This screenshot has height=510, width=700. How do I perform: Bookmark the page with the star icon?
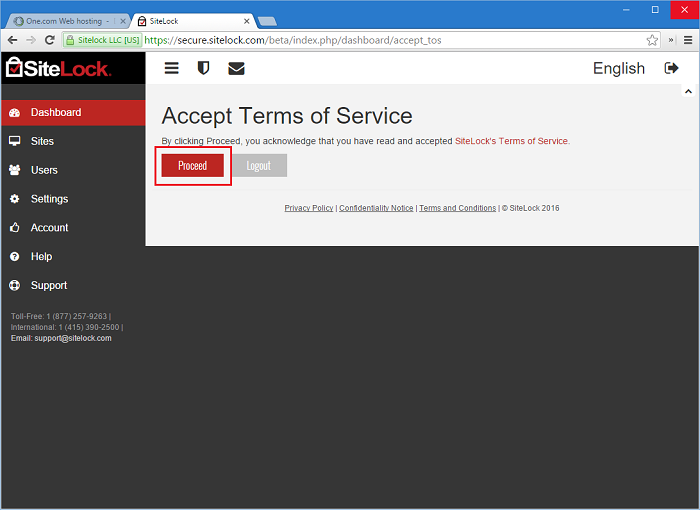tap(652, 40)
